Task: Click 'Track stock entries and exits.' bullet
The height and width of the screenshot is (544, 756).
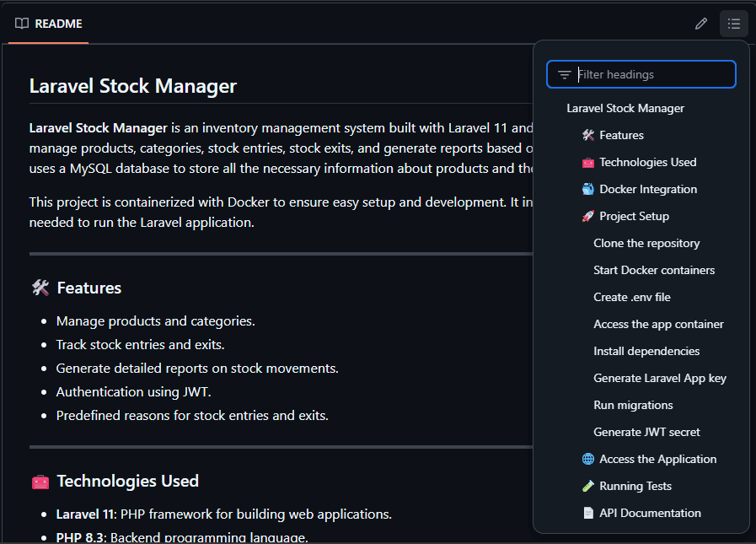Action: (140, 345)
